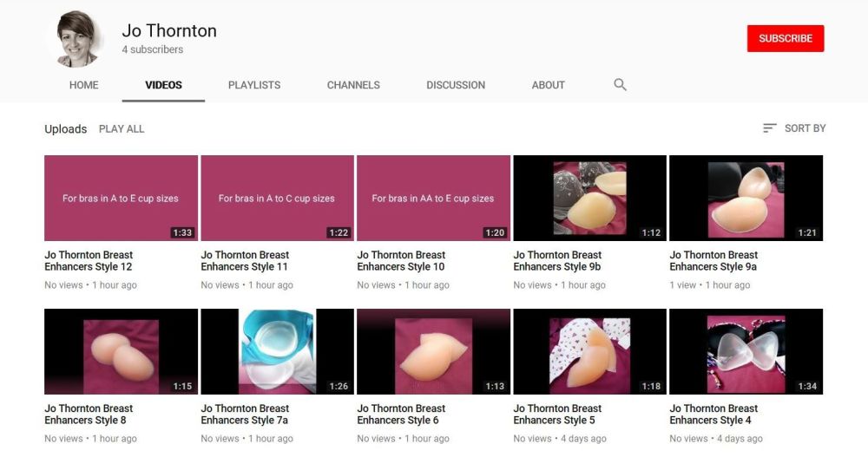
Task: Click title Breast Enhancers Style 8
Action: tap(89, 415)
